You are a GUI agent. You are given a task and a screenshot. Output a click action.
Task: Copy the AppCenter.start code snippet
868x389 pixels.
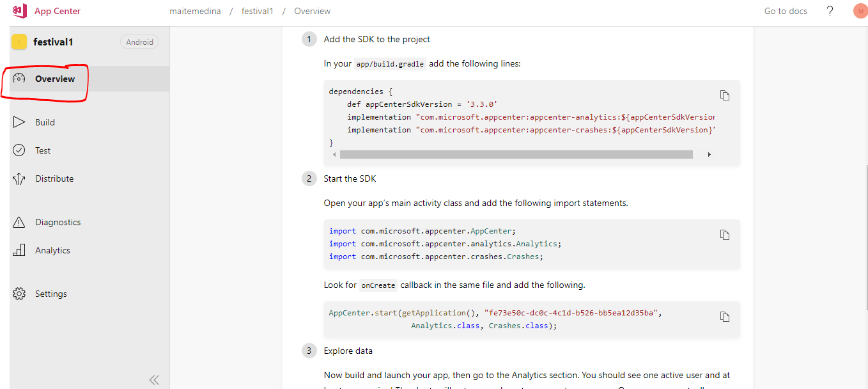724,317
